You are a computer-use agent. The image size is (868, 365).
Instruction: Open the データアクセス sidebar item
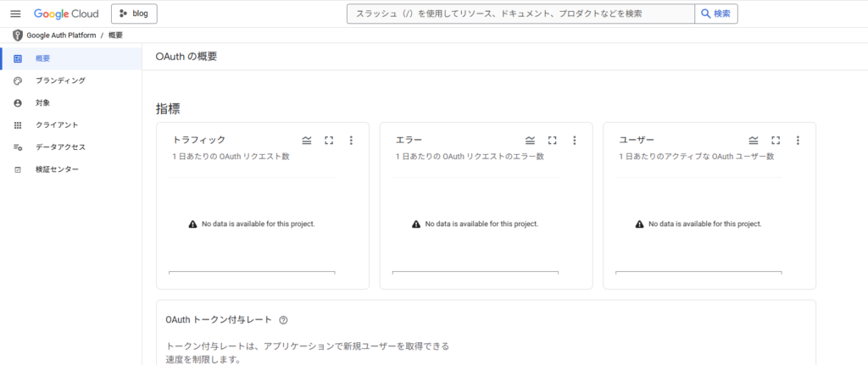click(71, 147)
